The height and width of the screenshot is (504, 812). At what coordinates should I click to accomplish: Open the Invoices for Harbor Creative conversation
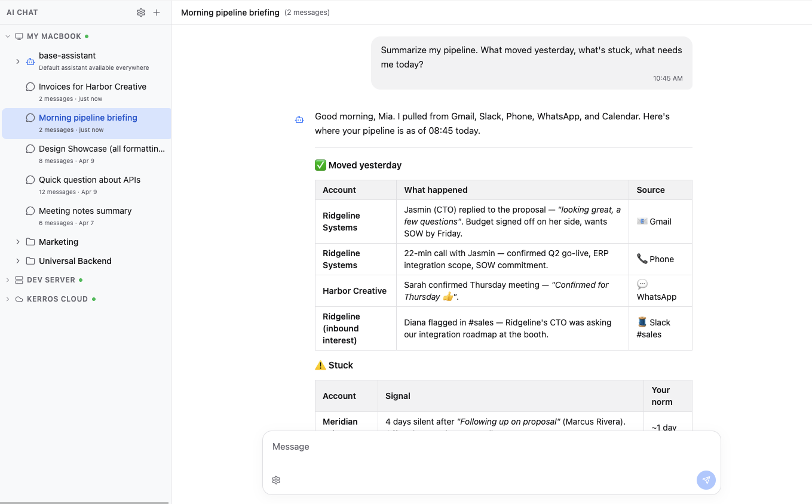93,87
